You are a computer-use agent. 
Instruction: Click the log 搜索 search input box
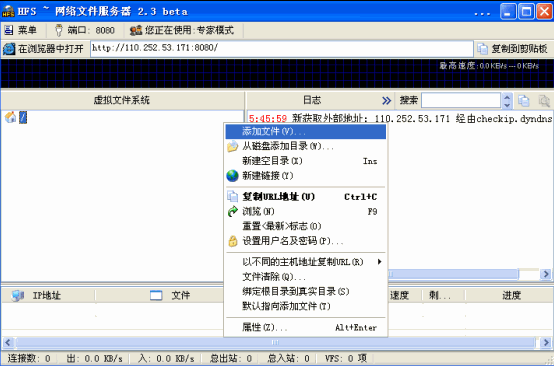(x=461, y=100)
